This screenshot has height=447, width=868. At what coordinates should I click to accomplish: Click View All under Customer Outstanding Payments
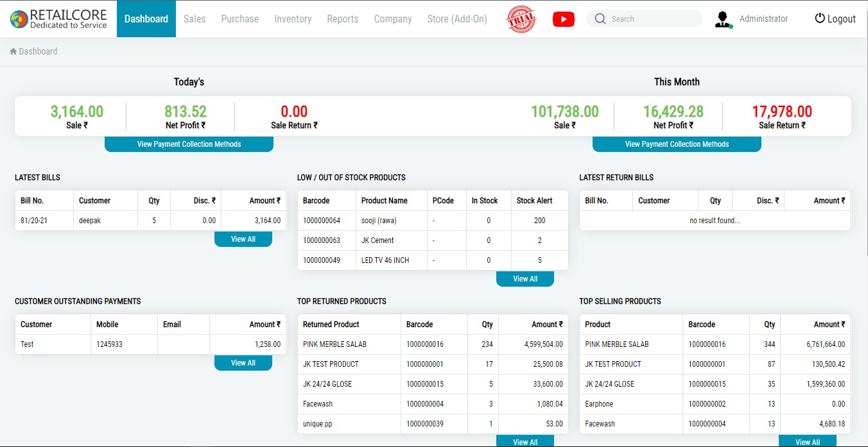243,363
